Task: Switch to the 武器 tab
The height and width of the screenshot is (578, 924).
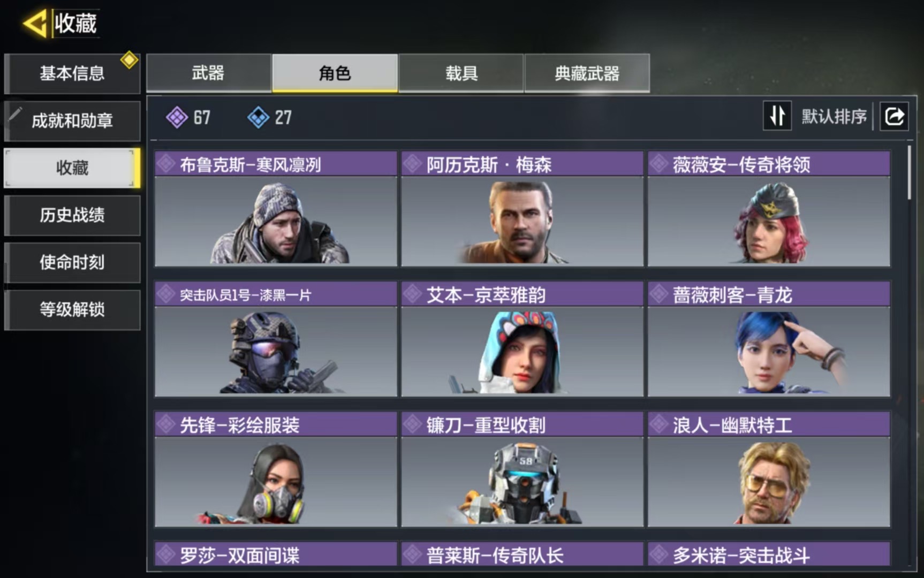Action: point(209,73)
